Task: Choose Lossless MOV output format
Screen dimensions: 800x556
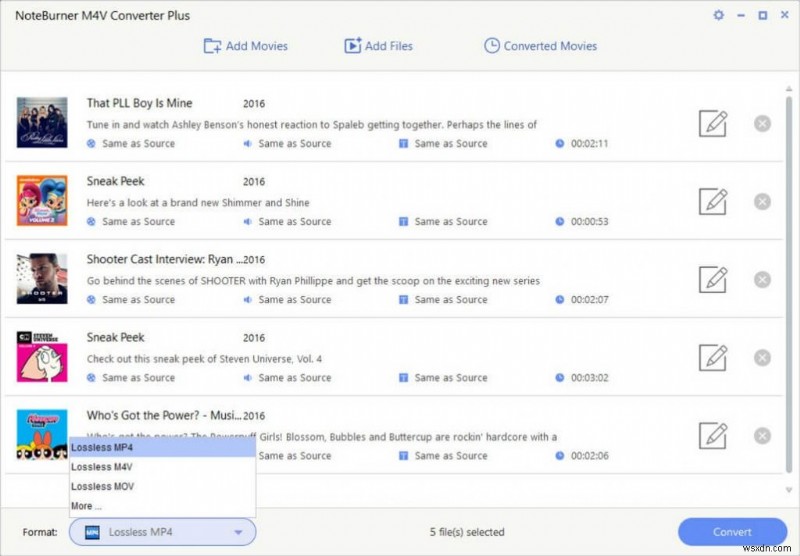Action: pos(103,486)
